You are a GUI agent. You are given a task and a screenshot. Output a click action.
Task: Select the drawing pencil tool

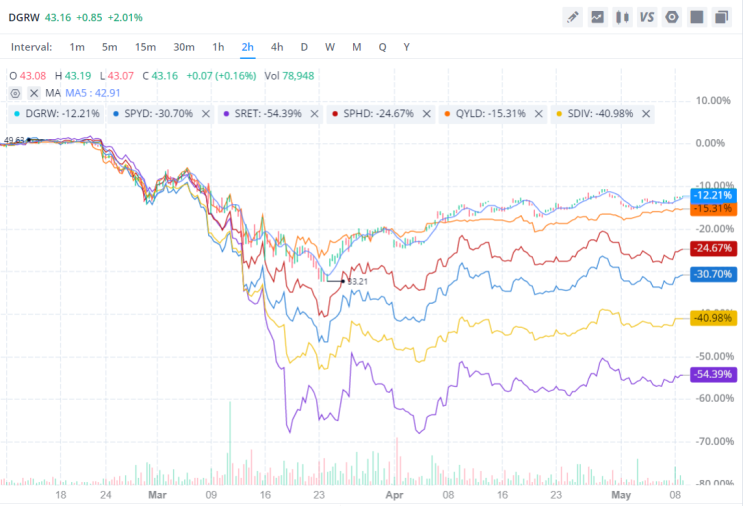[573, 18]
